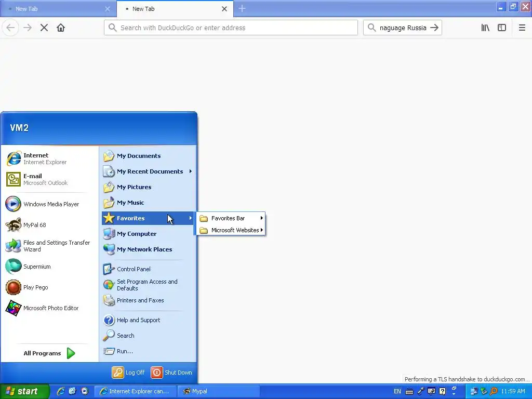
Task: Click the Log Off button
Action: point(128,373)
